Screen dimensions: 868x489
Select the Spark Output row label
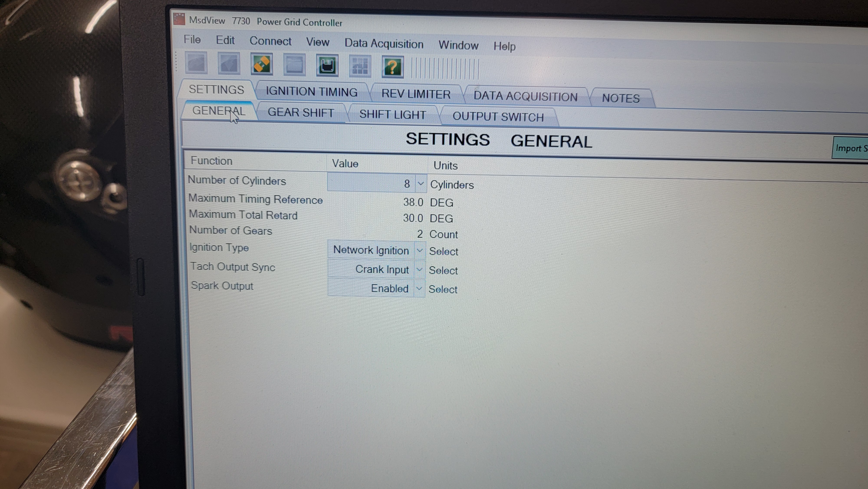[x=222, y=286]
